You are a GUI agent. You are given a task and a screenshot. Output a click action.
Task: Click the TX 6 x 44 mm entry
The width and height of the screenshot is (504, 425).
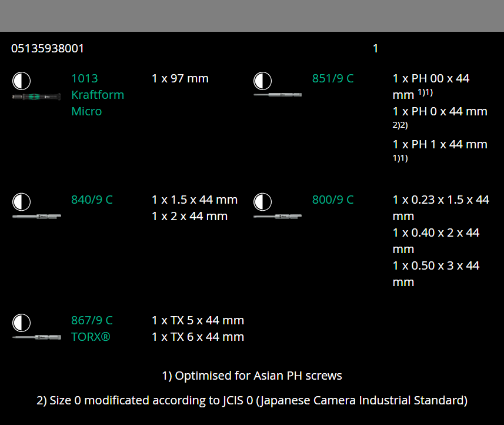(198, 337)
